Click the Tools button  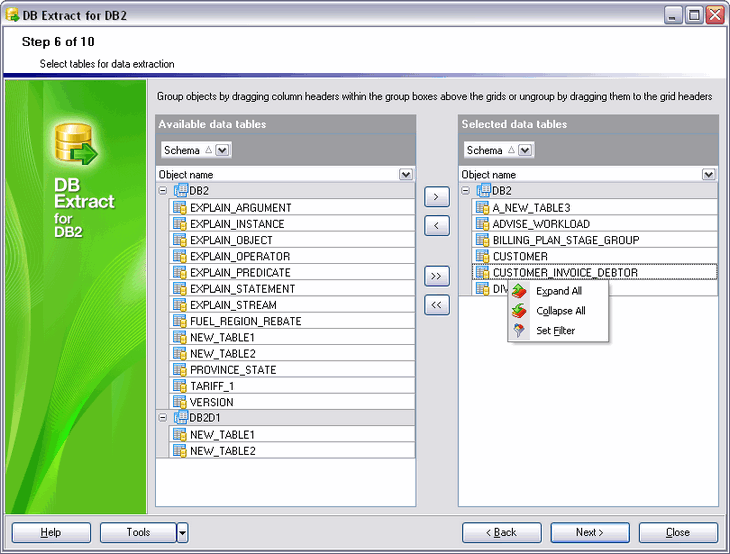pyautogui.click(x=138, y=533)
